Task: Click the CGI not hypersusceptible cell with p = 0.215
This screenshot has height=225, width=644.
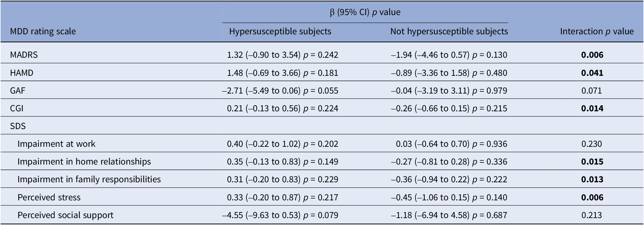Action: tap(449, 108)
